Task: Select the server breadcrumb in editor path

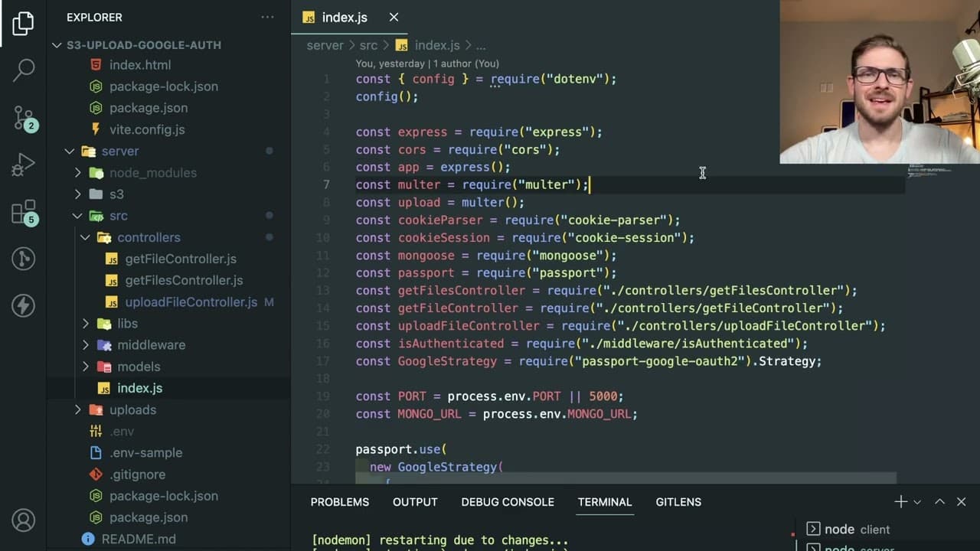Action: [325, 45]
